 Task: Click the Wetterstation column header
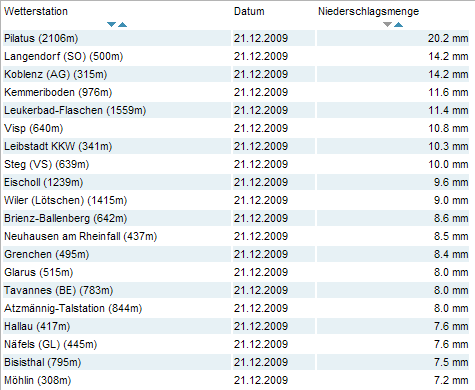[36, 11]
